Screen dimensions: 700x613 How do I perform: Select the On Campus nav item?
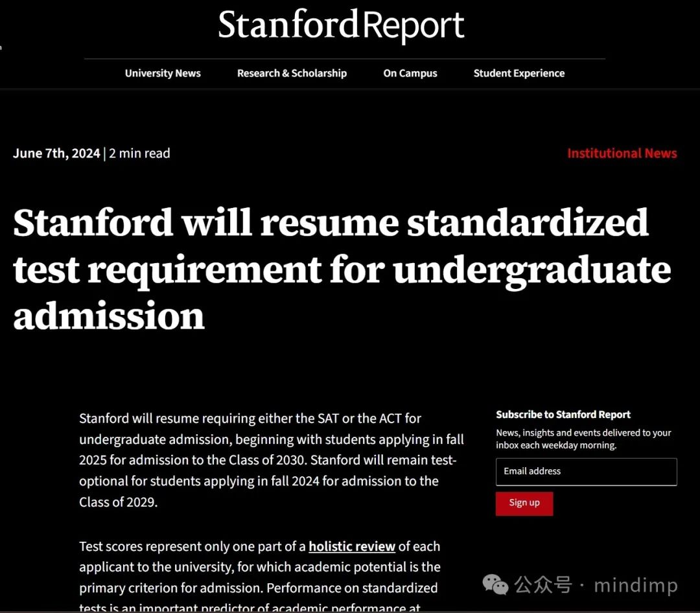tap(410, 73)
